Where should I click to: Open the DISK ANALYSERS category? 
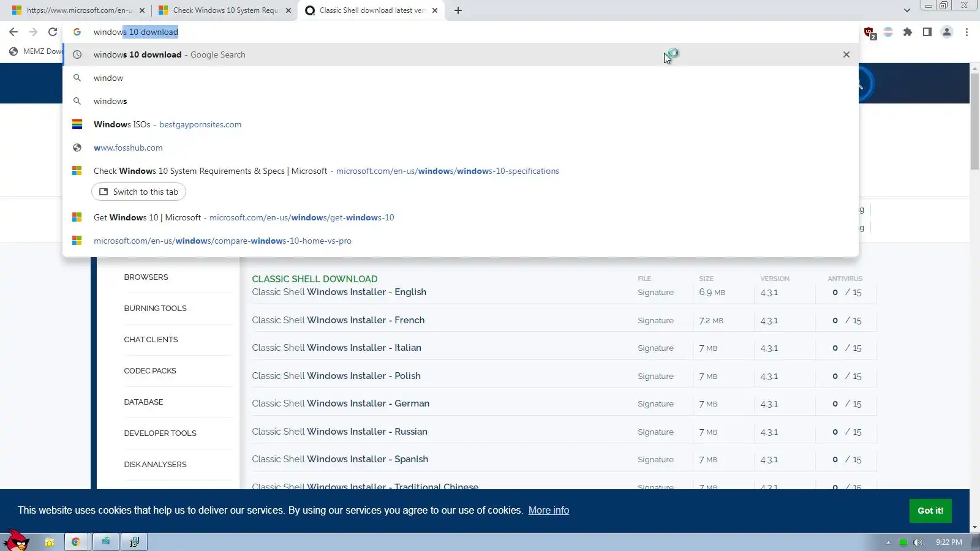(x=155, y=465)
